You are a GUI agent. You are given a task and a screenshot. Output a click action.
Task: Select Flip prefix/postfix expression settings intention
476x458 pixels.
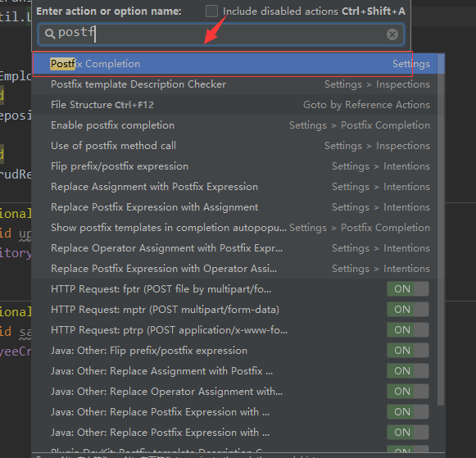[234, 166]
